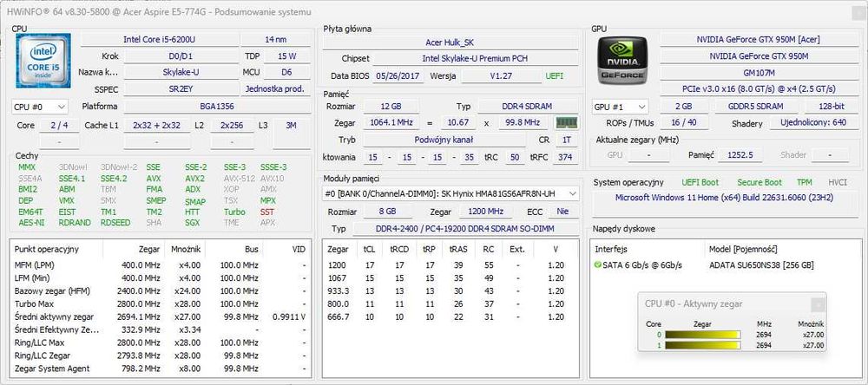Click the GPU memory clock 1252.5
This screenshot has width=868, height=385.
click(x=740, y=155)
